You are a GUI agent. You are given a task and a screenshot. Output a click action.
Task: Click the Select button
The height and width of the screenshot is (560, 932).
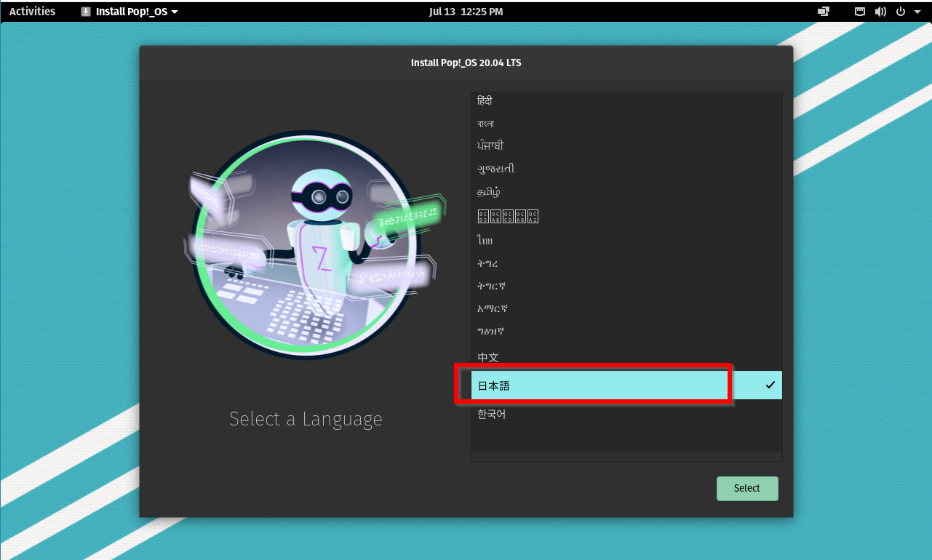click(x=747, y=489)
